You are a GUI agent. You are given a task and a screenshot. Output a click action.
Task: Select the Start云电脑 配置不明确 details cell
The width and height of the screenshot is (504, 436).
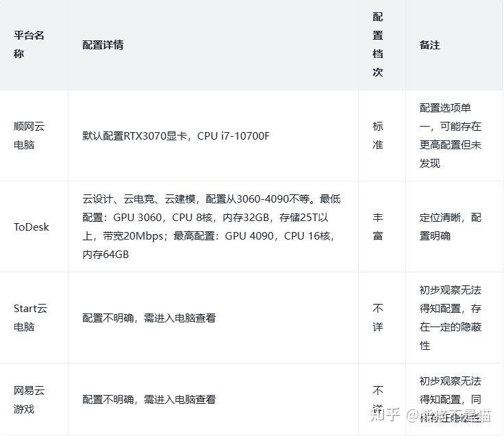(x=213, y=318)
